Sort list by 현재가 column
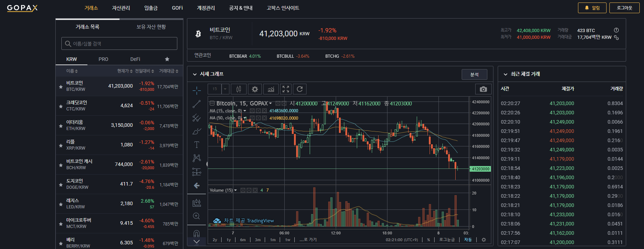 [x=125, y=71]
